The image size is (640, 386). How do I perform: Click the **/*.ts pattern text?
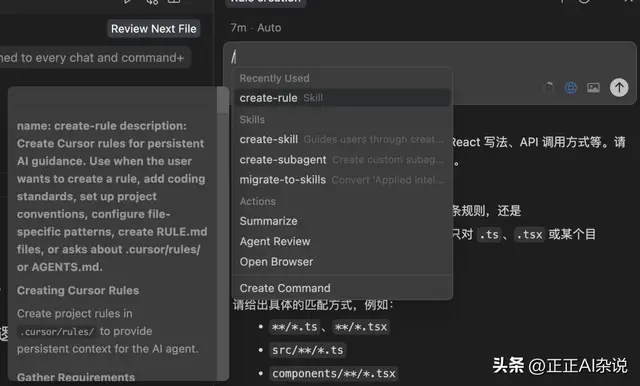click(x=294, y=327)
